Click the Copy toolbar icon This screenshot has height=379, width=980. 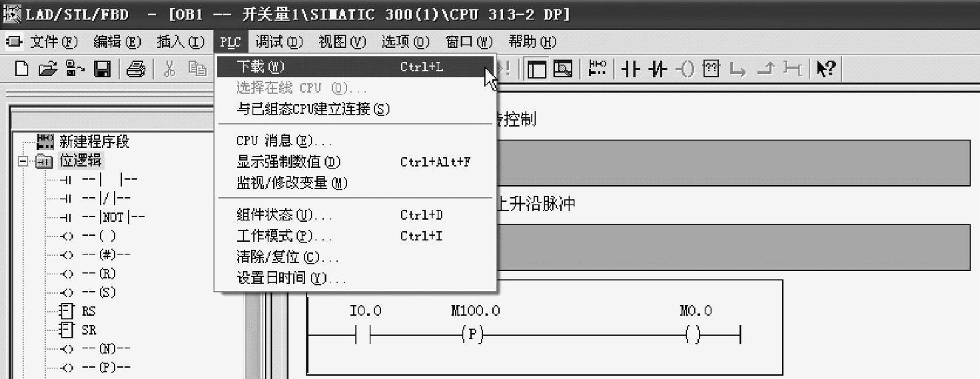[x=197, y=69]
